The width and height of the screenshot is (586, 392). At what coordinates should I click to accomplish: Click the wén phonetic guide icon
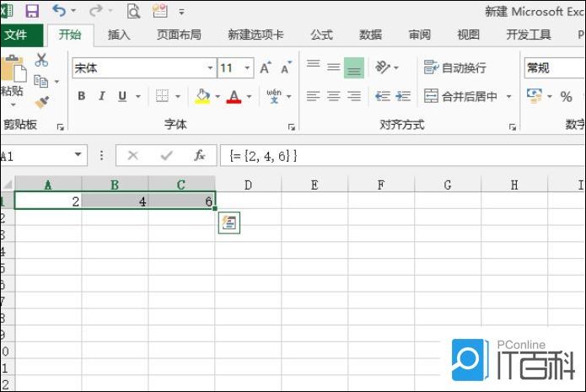274,96
